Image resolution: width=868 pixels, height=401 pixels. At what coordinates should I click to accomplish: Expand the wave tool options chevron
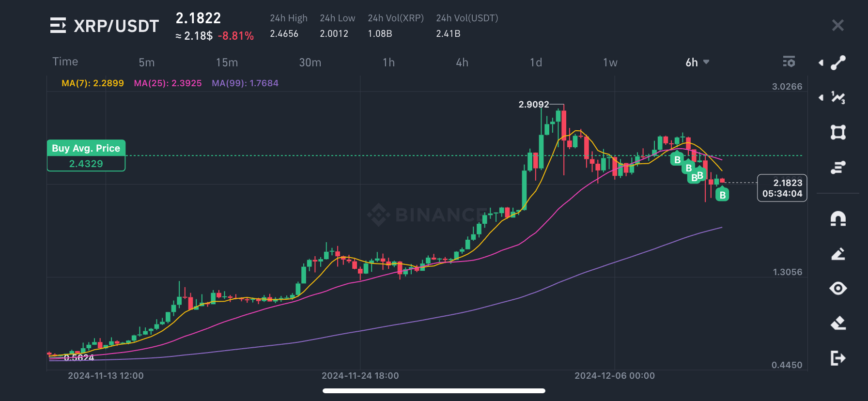(821, 97)
